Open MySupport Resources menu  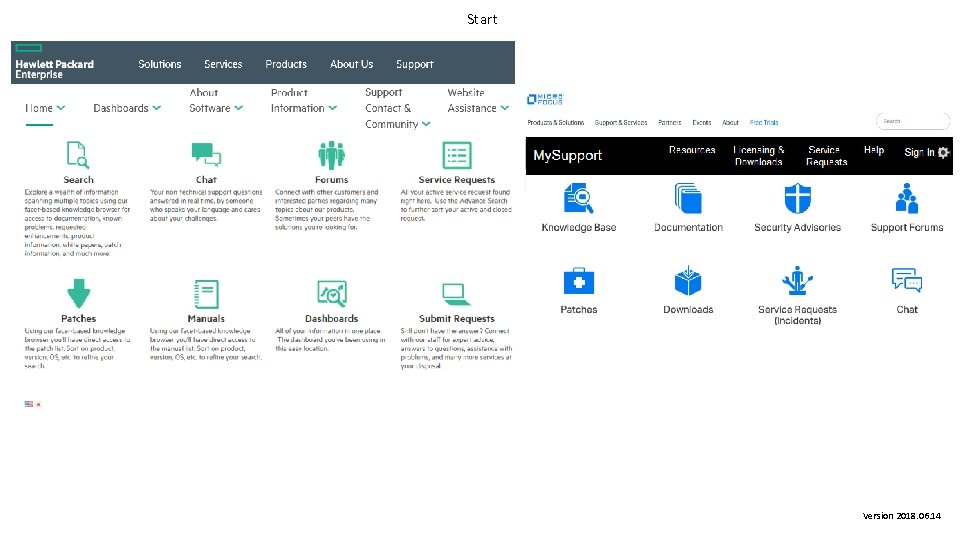[692, 150]
